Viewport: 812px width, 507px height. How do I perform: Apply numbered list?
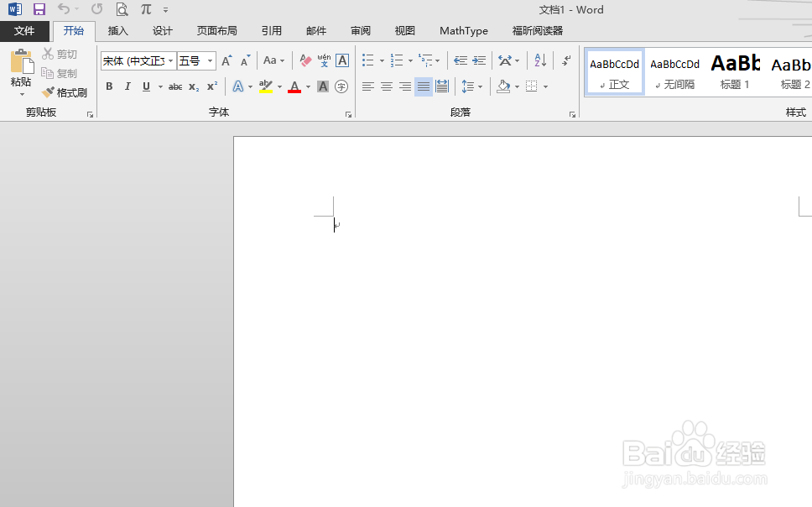tap(397, 60)
